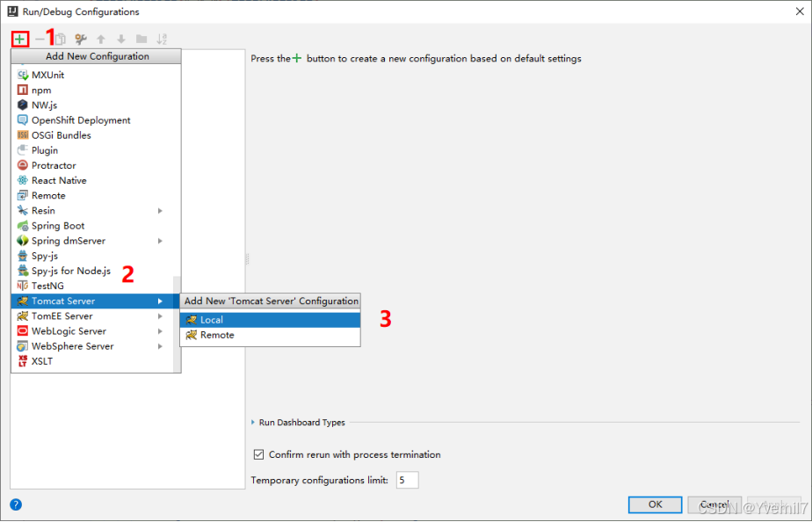Expand the WebLogic Server submenu arrow

(160, 331)
